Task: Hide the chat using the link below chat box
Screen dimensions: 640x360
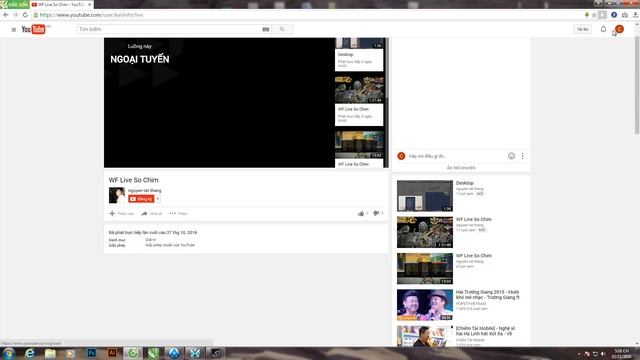Action: (x=461, y=168)
